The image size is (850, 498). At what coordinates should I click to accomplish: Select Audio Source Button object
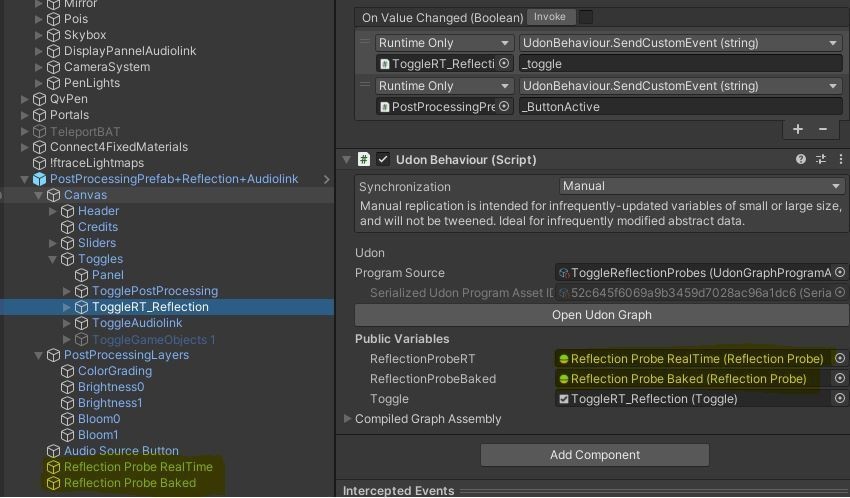[121, 450]
